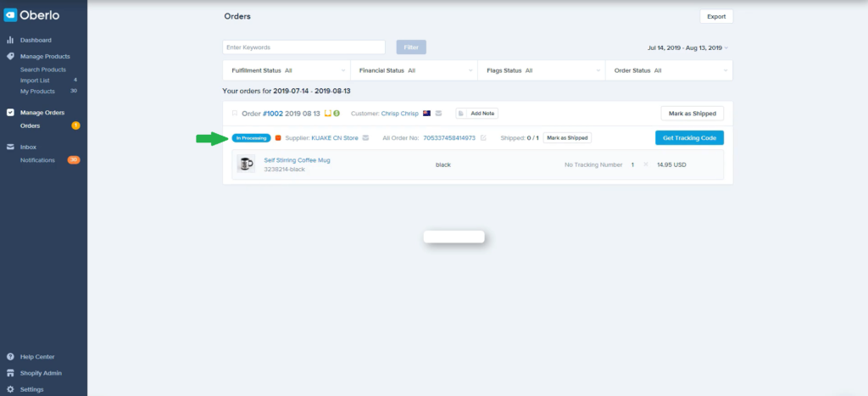This screenshot has width=868, height=396.
Task: Click the envelope icon beside KUAKE CN Store
Action: [x=365, y=138]
